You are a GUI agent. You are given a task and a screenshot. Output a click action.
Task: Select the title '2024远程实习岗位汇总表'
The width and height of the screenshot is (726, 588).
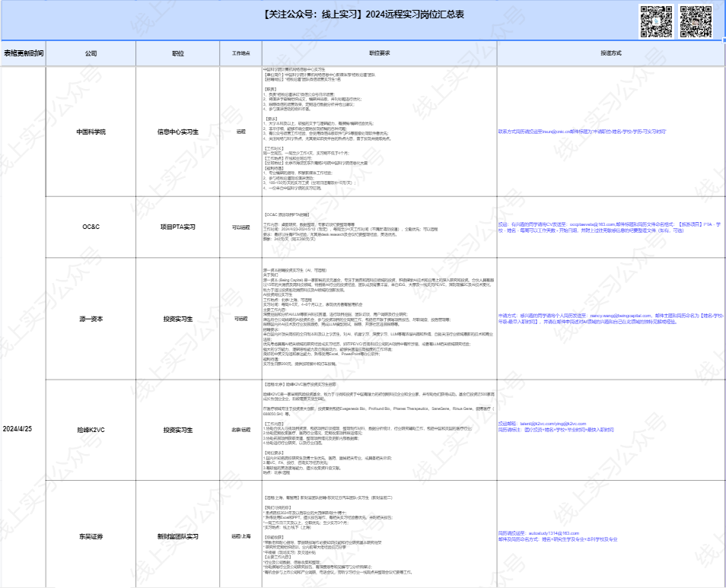point(415,14)
